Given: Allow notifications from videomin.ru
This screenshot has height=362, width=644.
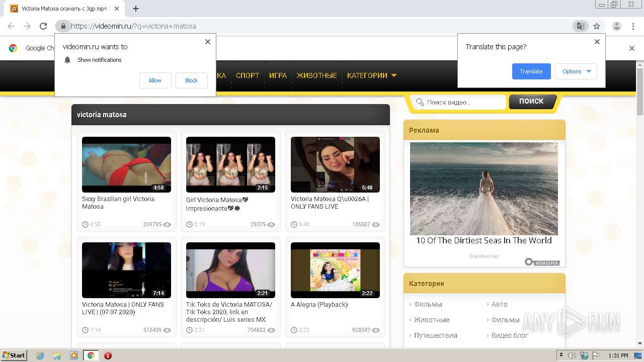Looking at the screenshot, I should tap(155, 80).
